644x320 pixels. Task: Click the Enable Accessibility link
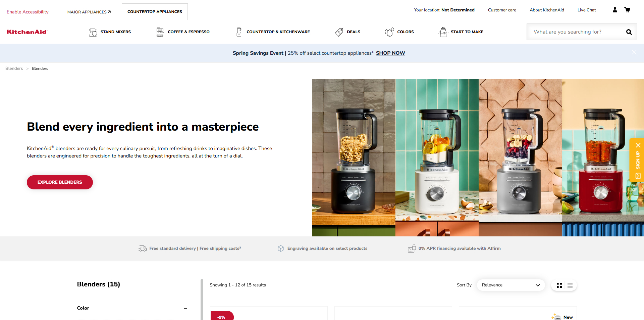click(x=28, y=12)
